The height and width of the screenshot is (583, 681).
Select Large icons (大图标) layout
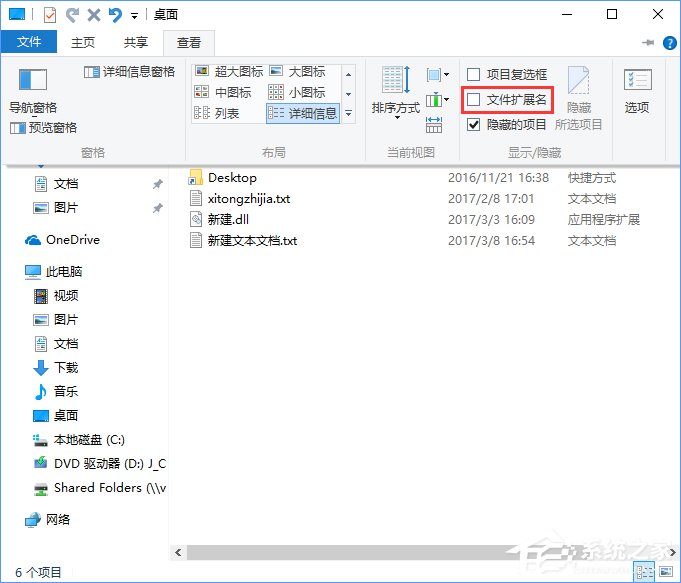pos(298,71)
